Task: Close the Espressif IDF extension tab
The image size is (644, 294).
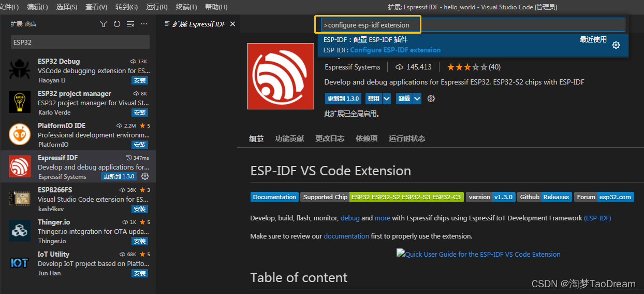Action: tap(232, 24)
